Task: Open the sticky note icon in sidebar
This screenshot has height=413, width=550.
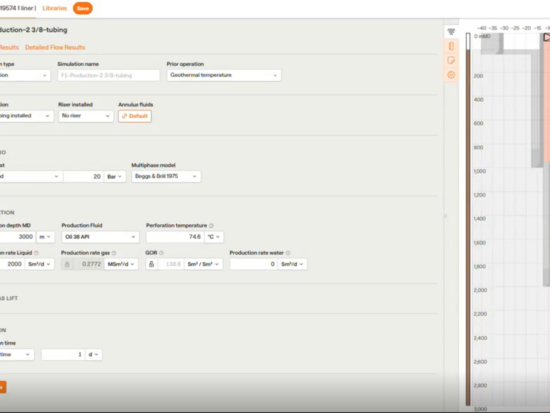Action: pyautogui.click(x=451, y=60)
